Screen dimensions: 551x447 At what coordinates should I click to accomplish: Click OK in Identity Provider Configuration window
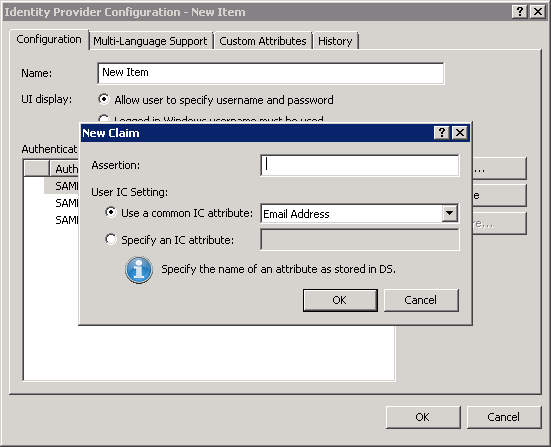click(423, 417)
